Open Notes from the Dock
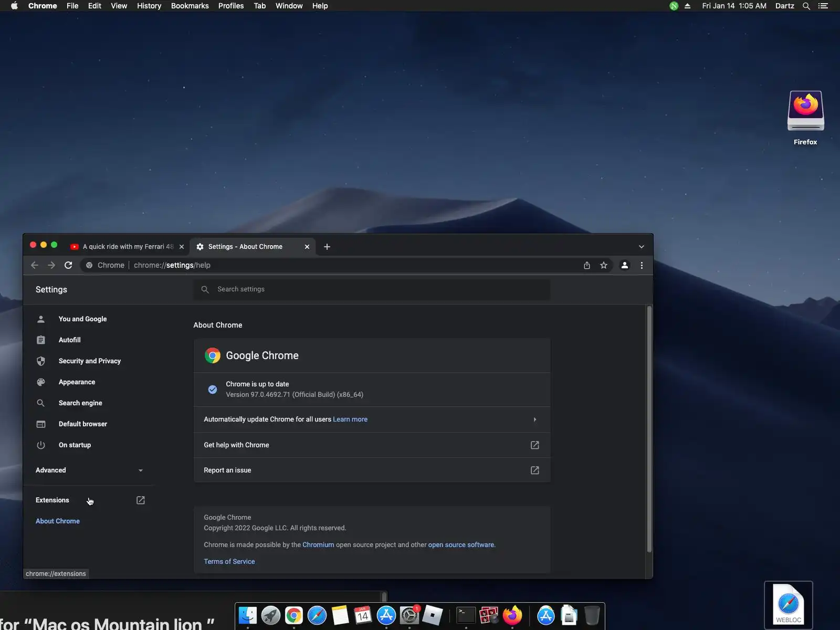 pos(340,615)
